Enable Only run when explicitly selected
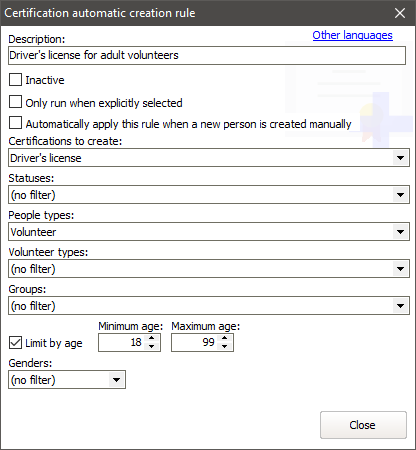This screenshot has height=450, width=416. 15,102
